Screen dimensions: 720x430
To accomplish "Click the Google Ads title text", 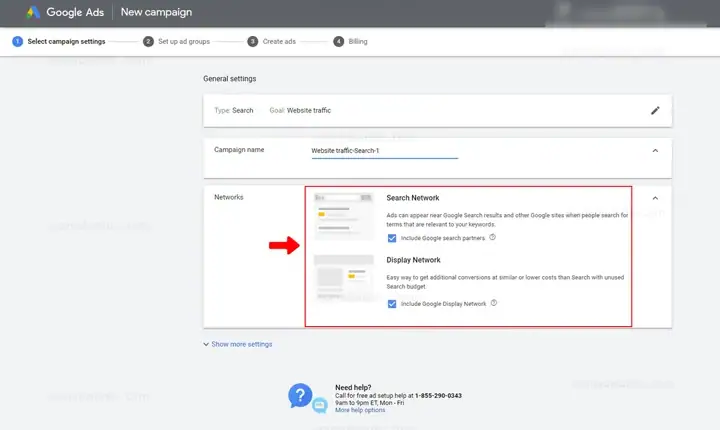I will tap(75, 12).
